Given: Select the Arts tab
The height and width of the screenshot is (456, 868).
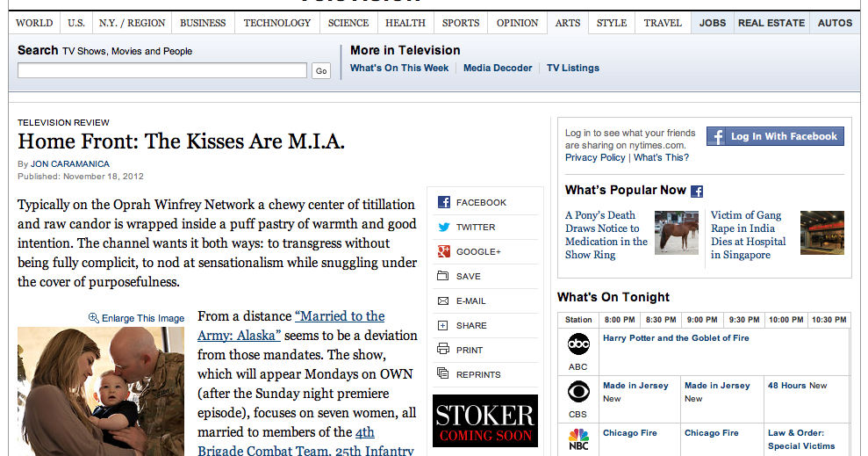Looking at the screenshot, I should pos(568,23).
